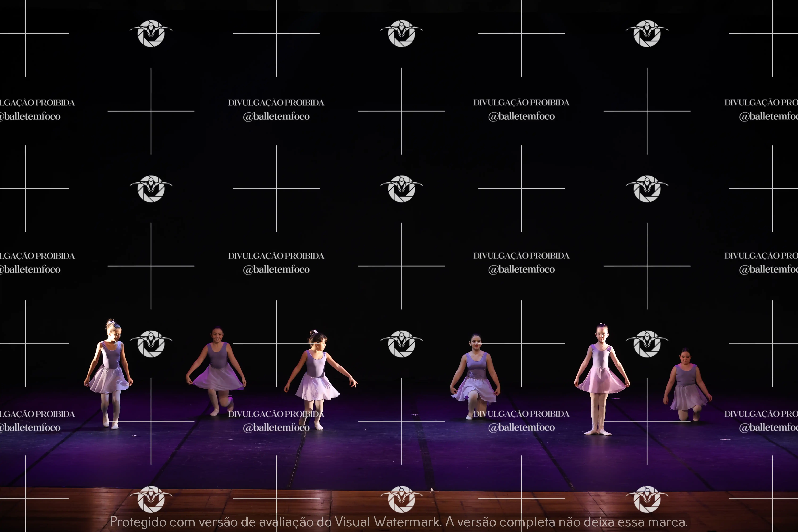The width and height of the screenshot is (798, 532).
Task: Click the shutter logo in the top-left corner
Action: pos(151,34)
